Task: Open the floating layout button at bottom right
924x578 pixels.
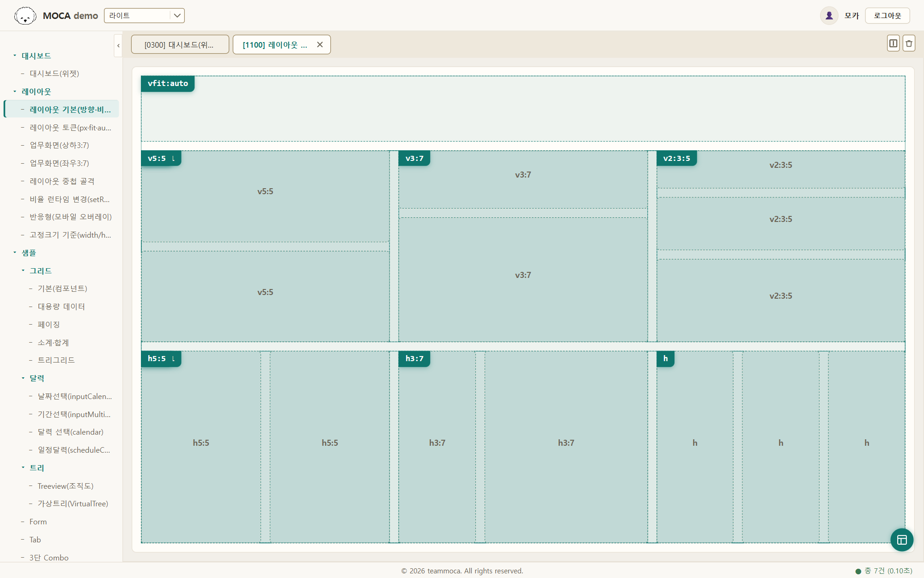Action: (902, 540)
